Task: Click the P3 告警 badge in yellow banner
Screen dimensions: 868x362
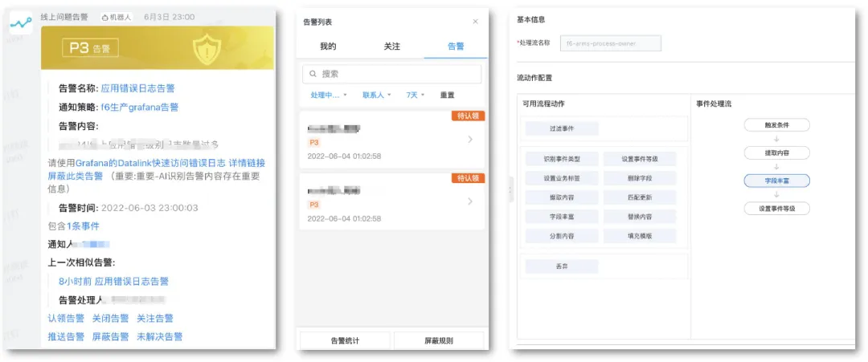Action: (x=90, y=47)
